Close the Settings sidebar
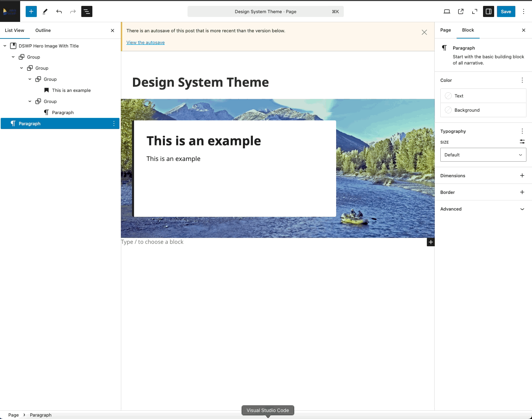 tap(524, 30)
